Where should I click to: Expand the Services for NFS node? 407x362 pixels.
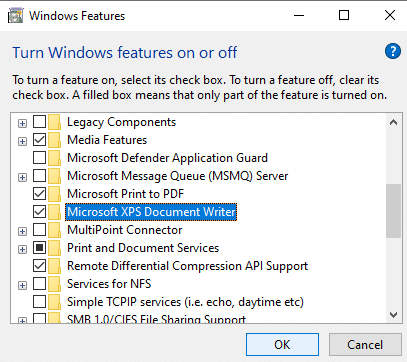tap(22, 286)
